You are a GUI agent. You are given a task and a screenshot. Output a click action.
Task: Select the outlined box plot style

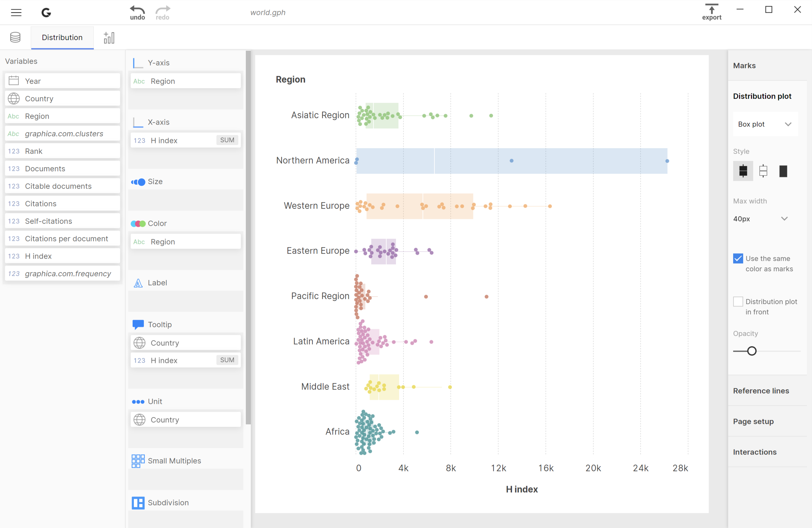[763, 171]
